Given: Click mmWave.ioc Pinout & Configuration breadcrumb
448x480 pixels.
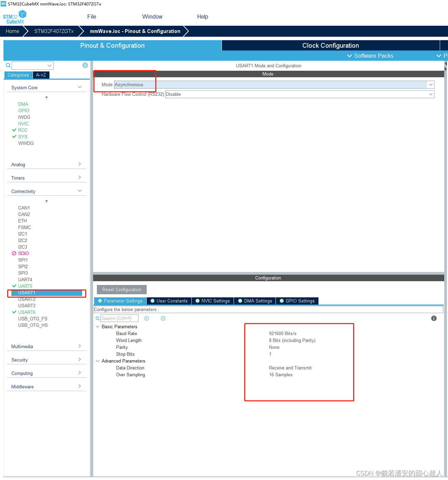Looking at the screenshot, I should pos(135,31).
